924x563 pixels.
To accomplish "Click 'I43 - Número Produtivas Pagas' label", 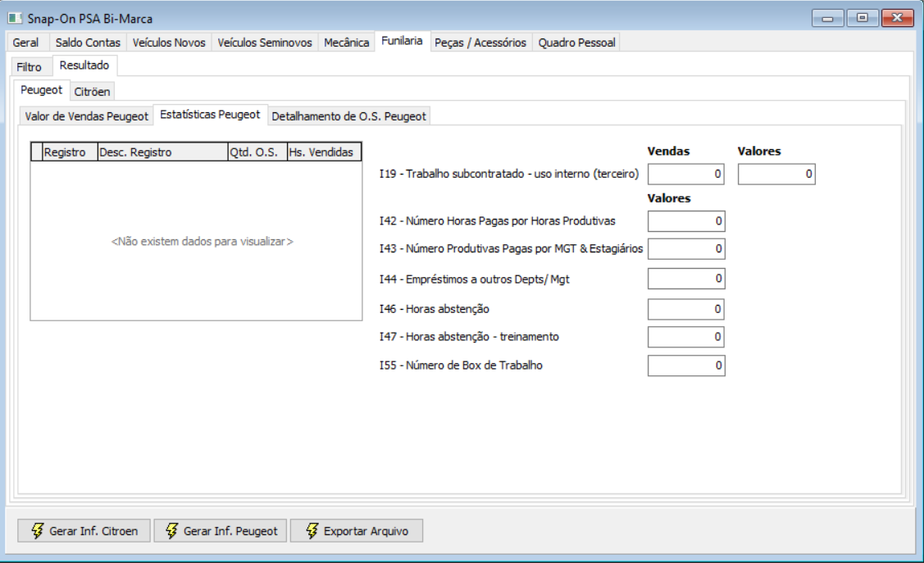I will (x=511, y=248).
